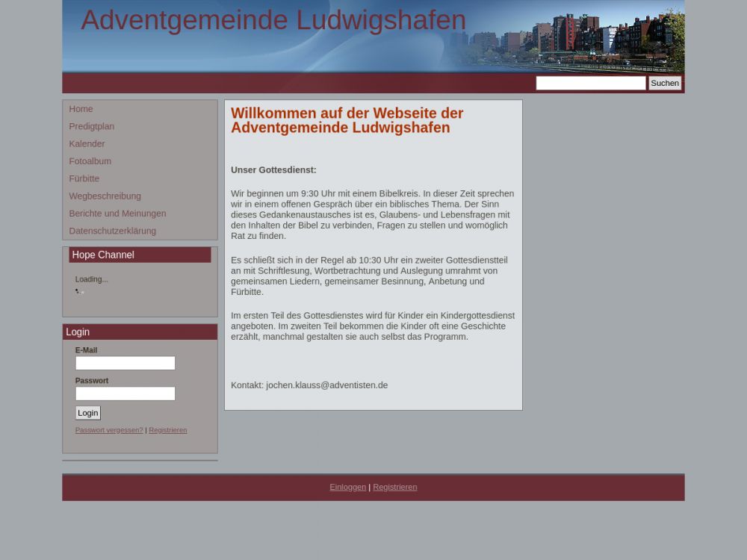Viewport: 747px width, 560px height.
Task: Go to the Fotoalbum section
Action: pyautogui.click(x=90, y=161)
